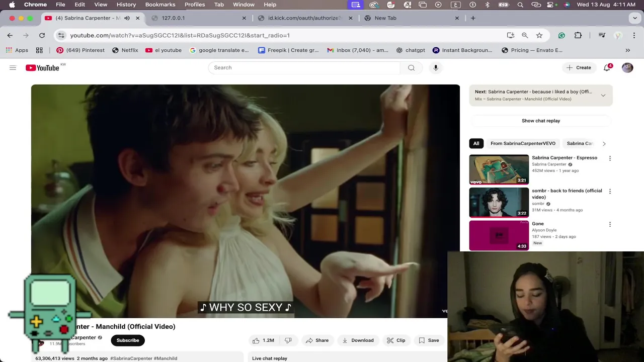Open the sombr back to friends thumbnail
Screen dimensions: 644x362
click(x=499, y=203)
